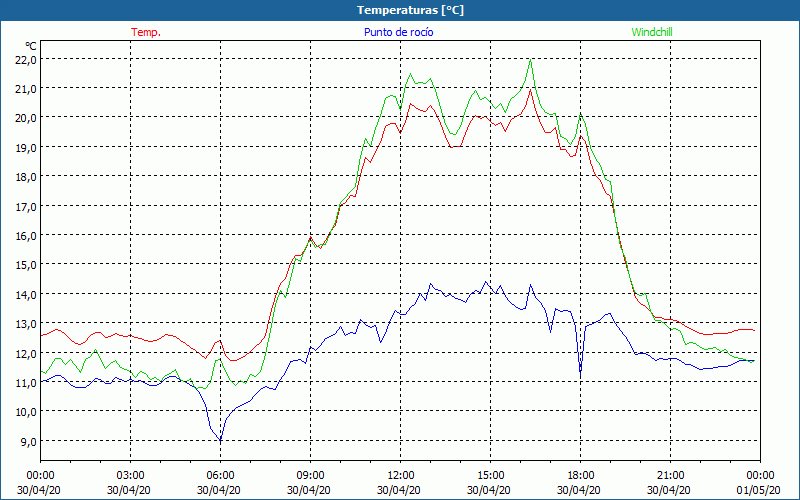Select the red 'Temp.' legend label
This screenshot has height=500, width=800.
pos(146,32)
